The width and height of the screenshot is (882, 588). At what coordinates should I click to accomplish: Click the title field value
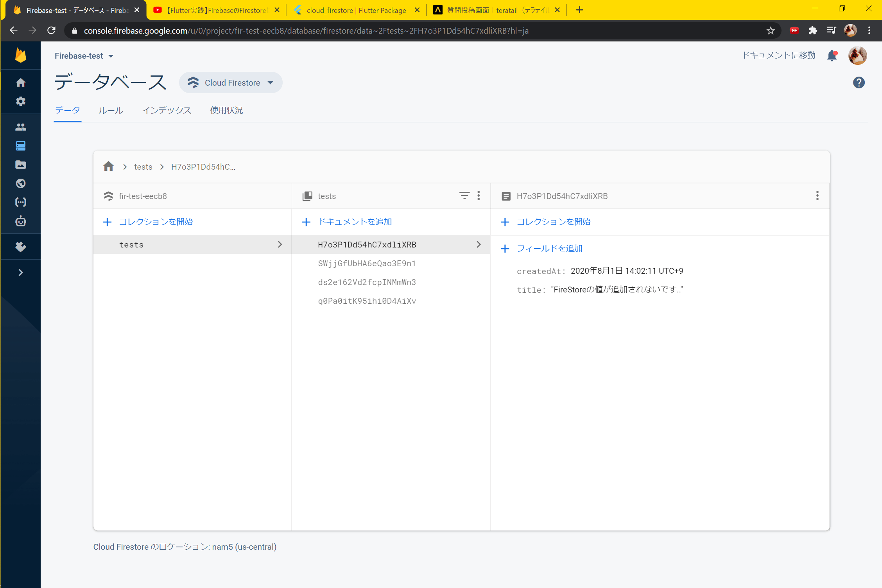point(617,290)
